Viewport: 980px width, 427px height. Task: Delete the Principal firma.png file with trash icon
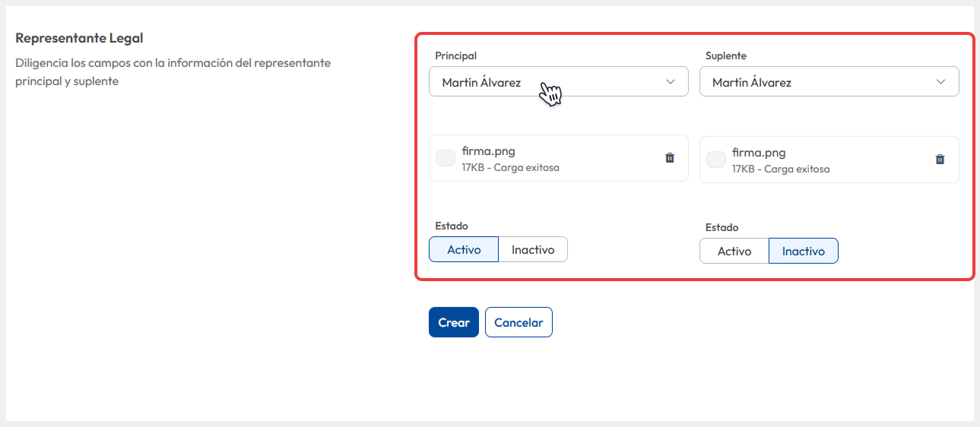[670, 158]
